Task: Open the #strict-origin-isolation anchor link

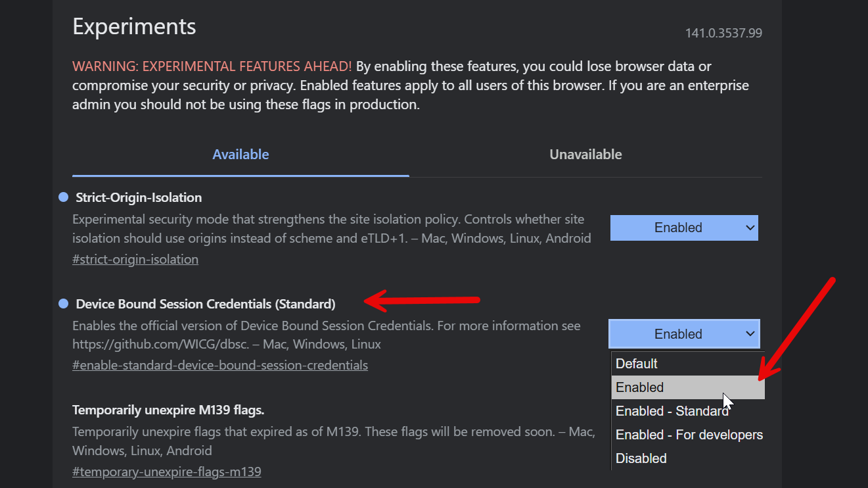Action: pos(135,259)
